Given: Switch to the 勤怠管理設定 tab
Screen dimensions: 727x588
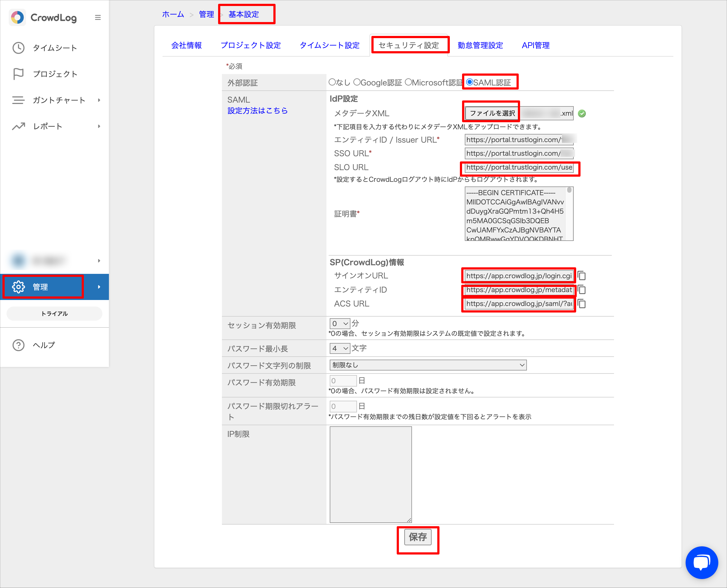Looking at the screenshot, I should (480, 45).
